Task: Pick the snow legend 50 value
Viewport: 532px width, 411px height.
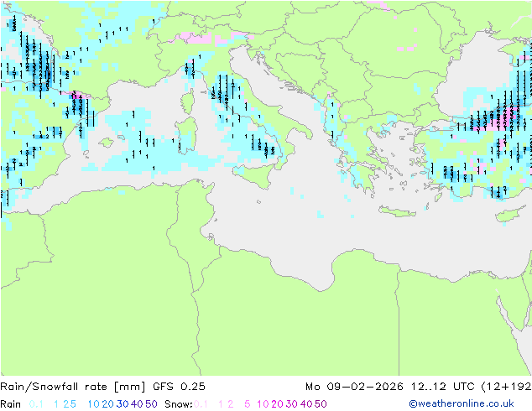Action: (x=321, y=404)
